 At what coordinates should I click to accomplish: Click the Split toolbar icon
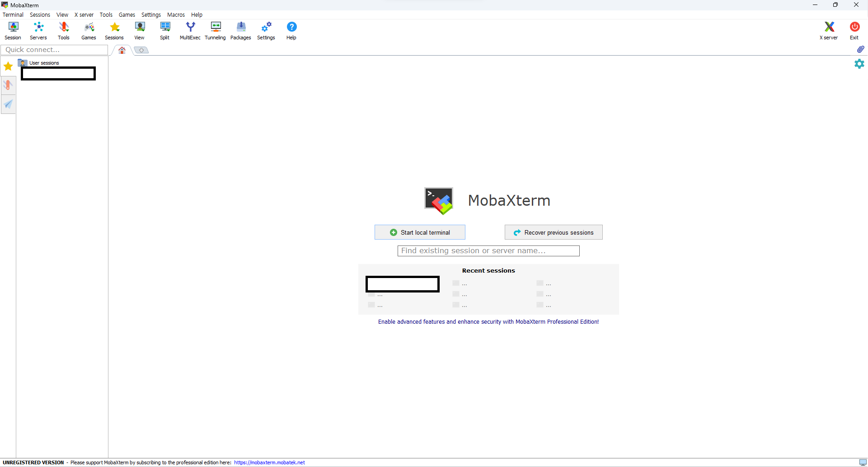tap(165, 31)
